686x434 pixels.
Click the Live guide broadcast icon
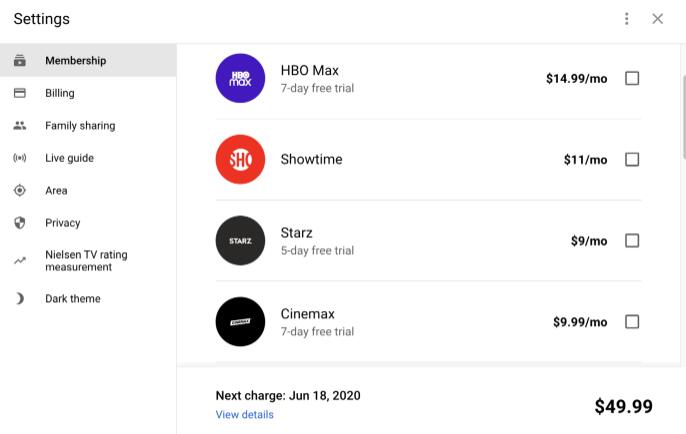point(20,158)
